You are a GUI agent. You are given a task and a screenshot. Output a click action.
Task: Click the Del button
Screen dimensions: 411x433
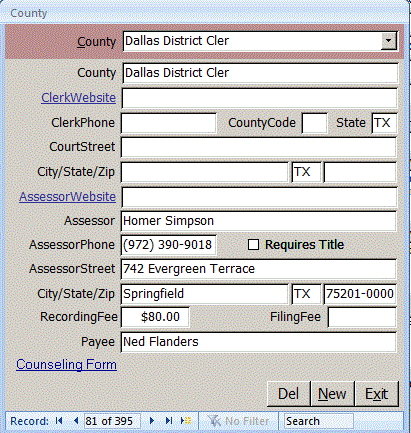289,394
